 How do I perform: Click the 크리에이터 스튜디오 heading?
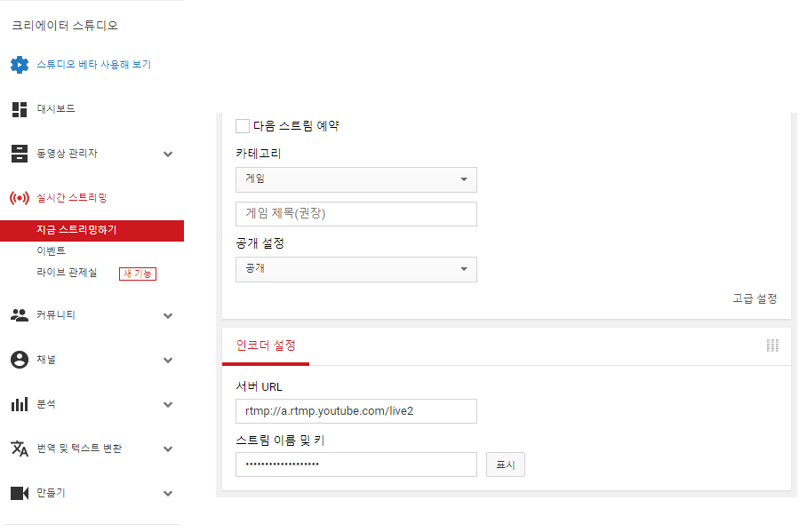[x=65, y=26]
